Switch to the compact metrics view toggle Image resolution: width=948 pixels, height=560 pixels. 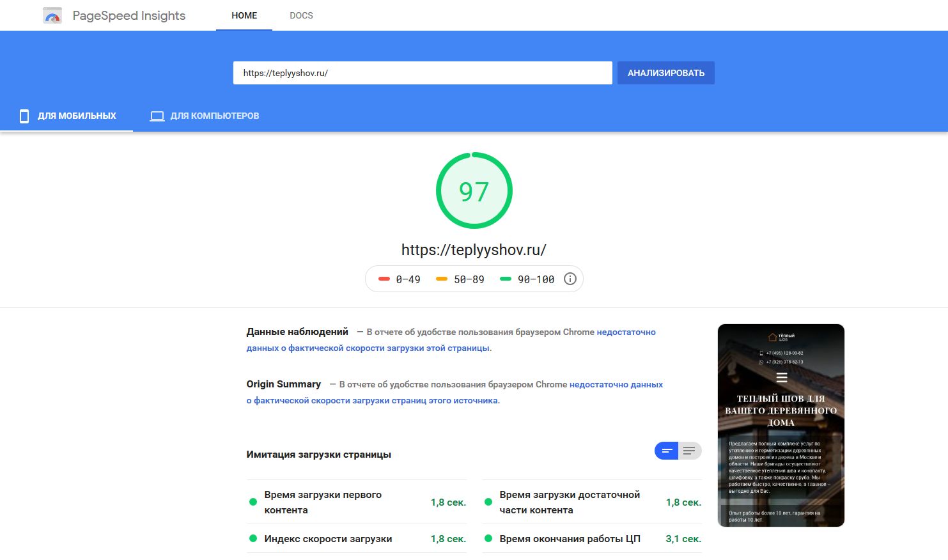click(667, 451)
